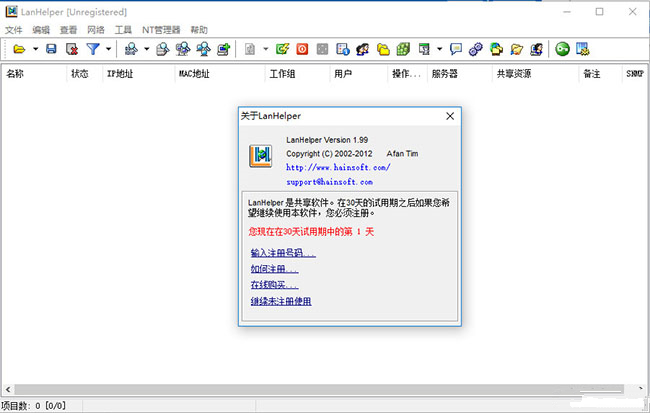Open the dropdown beside the green-title window icon
This screenshot has height=413, width=650.
tap(439, 49)
